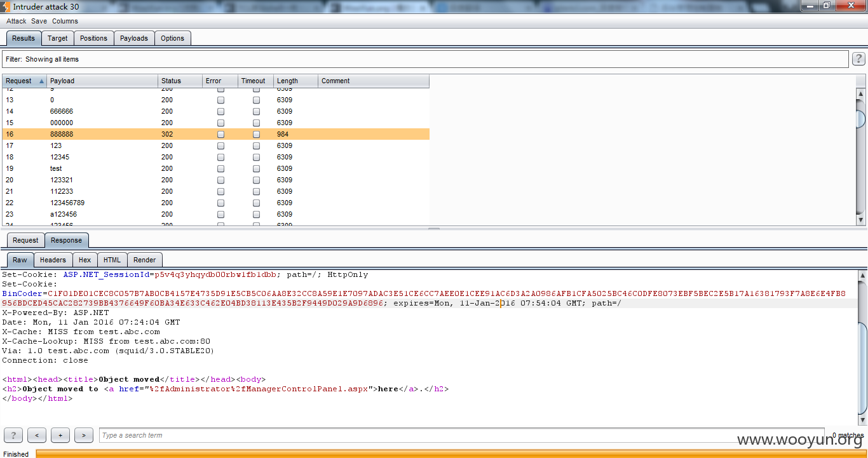Open the Response message tab

point(67,240)
